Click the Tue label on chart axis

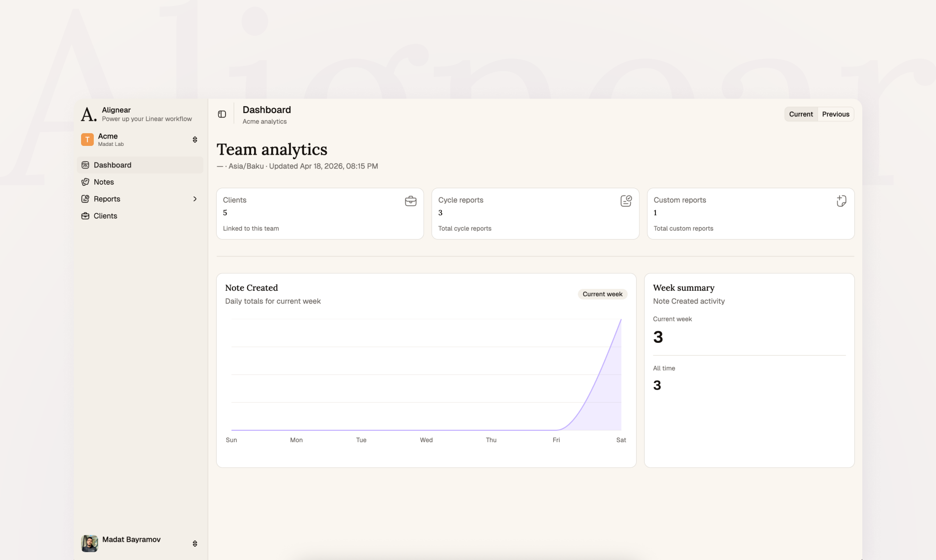coord(361,440)
